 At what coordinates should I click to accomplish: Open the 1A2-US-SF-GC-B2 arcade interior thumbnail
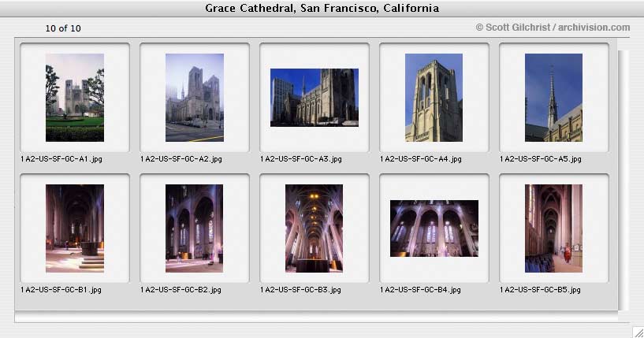pyautogui.click(x=194, y=228)
